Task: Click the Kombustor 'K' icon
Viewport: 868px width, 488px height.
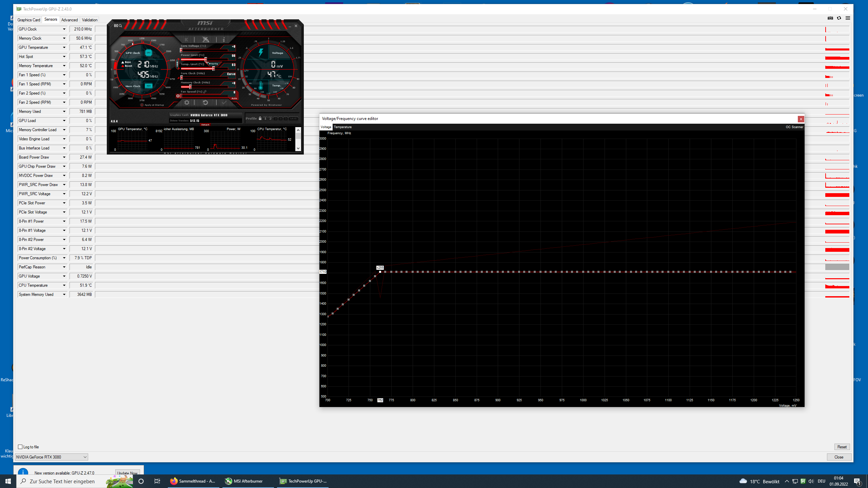Action: coord(186,40)
